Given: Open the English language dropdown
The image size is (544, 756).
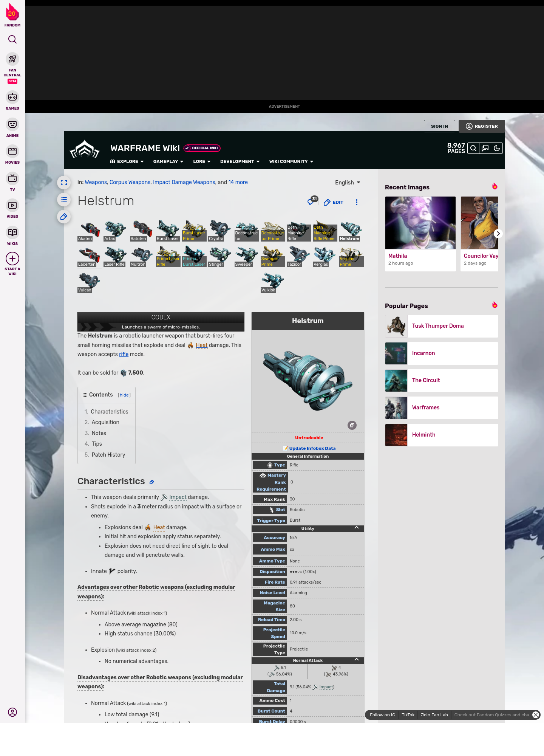Looking at the screenshot, I should click(x=348, y=183).
